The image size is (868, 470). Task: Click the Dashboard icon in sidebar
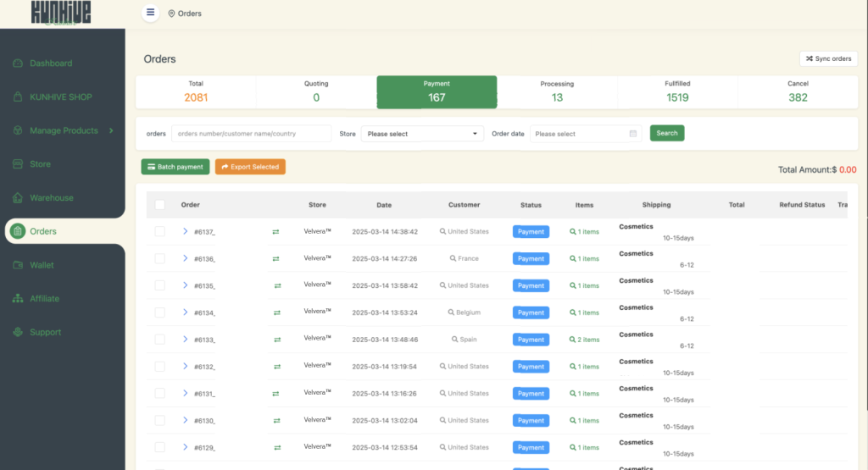pyautogui.click(x=18, y=64)
